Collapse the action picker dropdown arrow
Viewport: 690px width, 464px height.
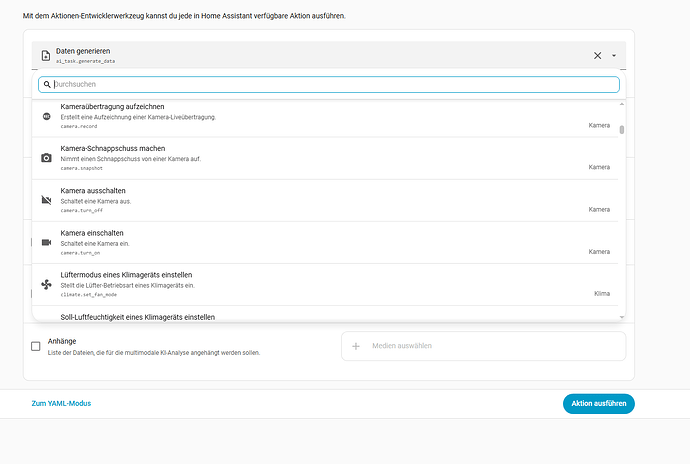tap(614, 56)
